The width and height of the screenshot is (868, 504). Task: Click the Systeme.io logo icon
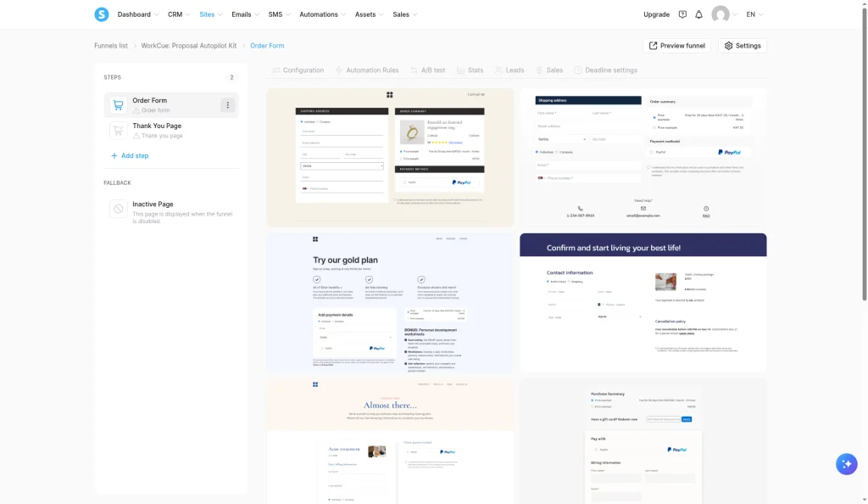tap(102, 14)
